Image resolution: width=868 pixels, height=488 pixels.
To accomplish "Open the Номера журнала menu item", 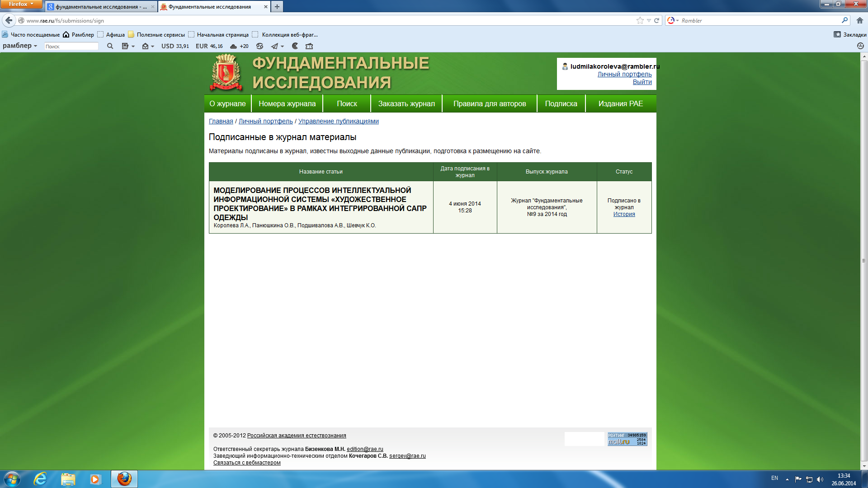I will click(x=287, y=103).
